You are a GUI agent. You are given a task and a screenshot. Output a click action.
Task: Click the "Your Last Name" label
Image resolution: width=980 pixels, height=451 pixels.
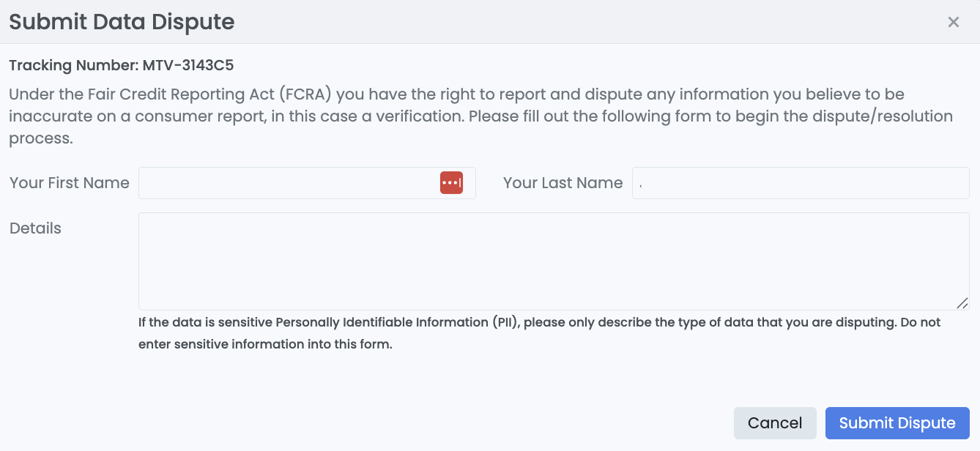click(x=563, y=183)
